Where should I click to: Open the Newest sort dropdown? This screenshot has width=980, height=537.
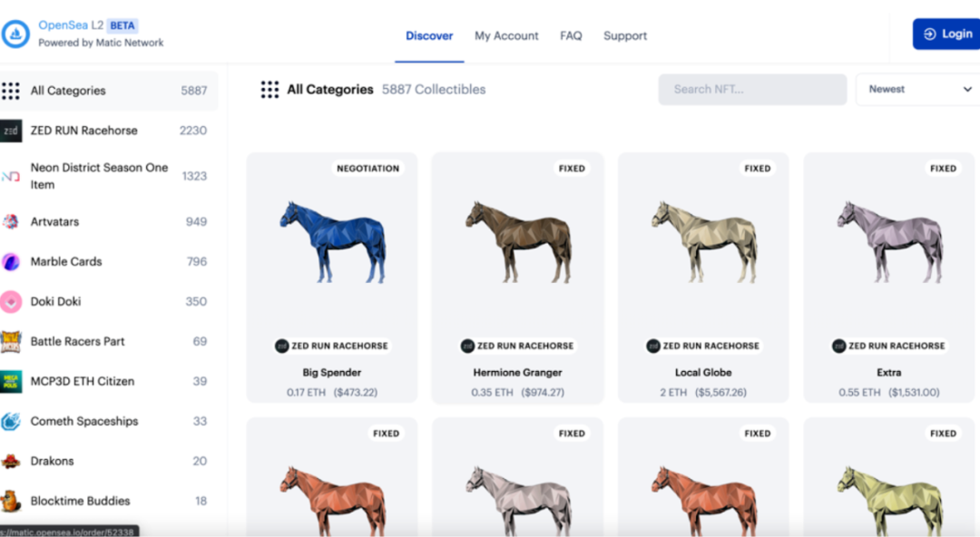(x=918, y=89)
